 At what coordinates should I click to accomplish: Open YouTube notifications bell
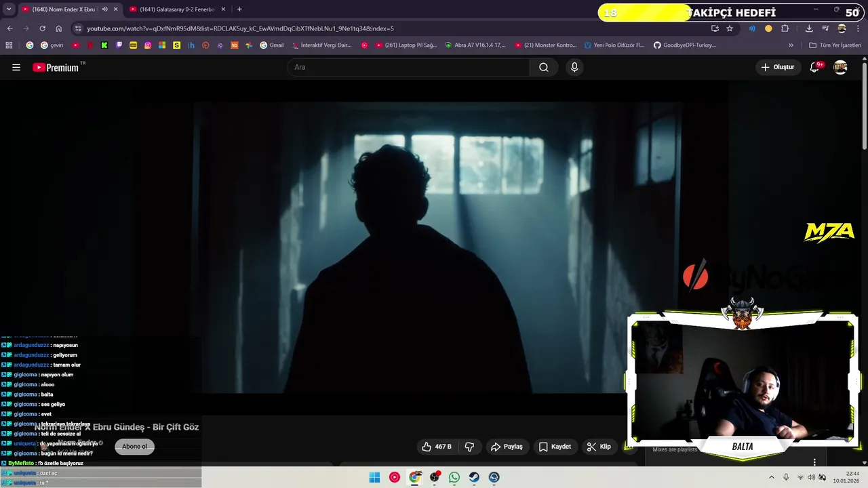[815, 67]
